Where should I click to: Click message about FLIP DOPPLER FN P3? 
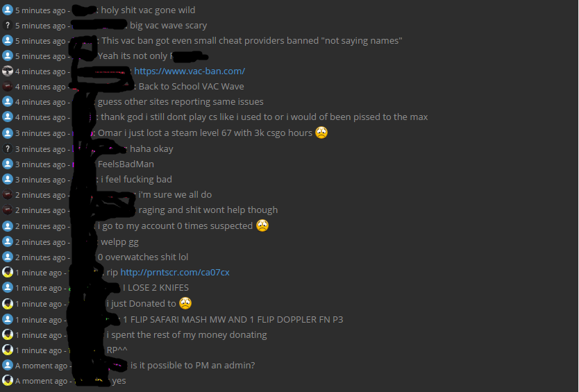(x=233, y=320)
